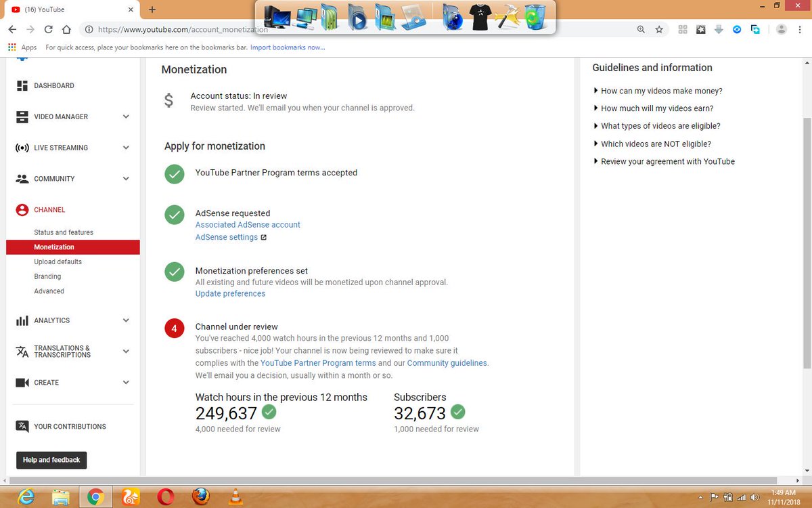Bookmark this page with the star icon
Viewport: 812px width, 508px height.
click(659, 30)
